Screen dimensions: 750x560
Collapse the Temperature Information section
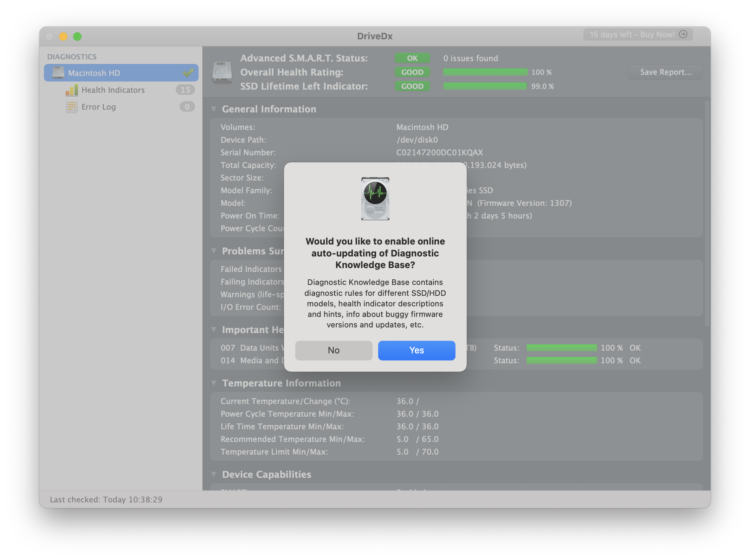coord(214,383)
